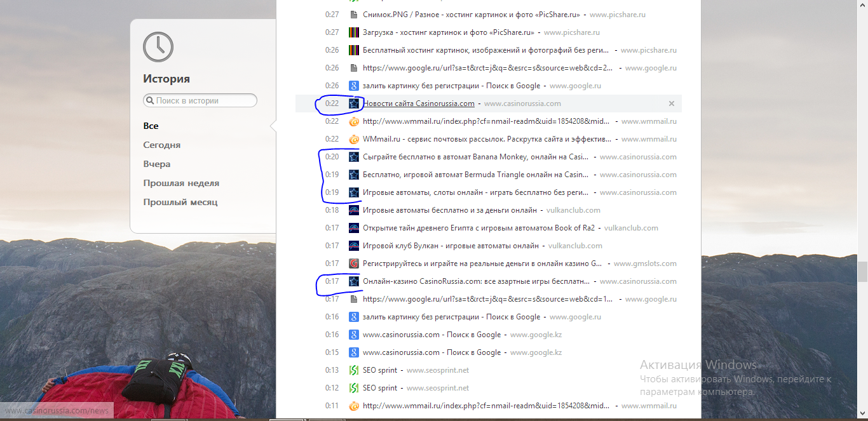Open the Снимок.PNG / Разное PicShare entry
Screen dimensions: 868x421
coord(473,15)
